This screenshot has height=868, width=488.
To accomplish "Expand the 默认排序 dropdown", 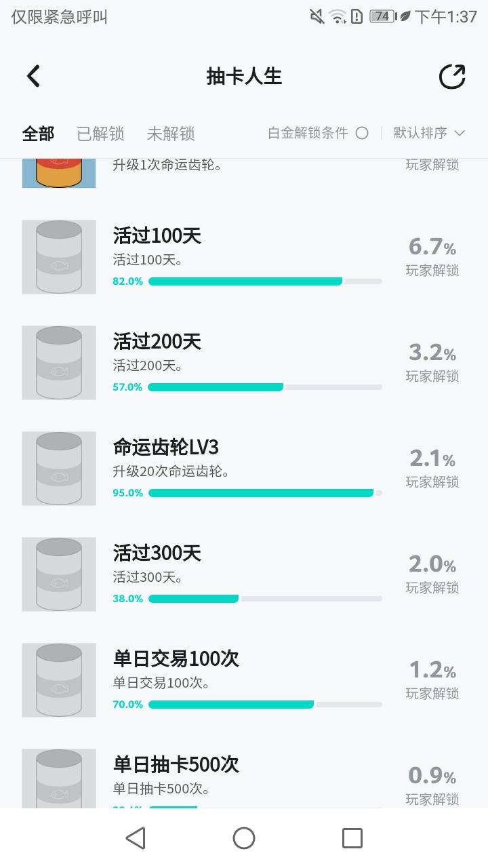I will click(429, 133).
